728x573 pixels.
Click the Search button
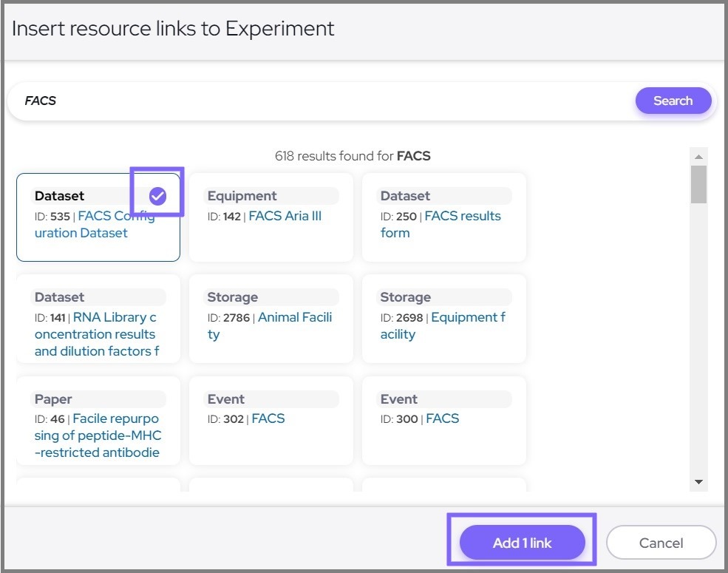673,101
